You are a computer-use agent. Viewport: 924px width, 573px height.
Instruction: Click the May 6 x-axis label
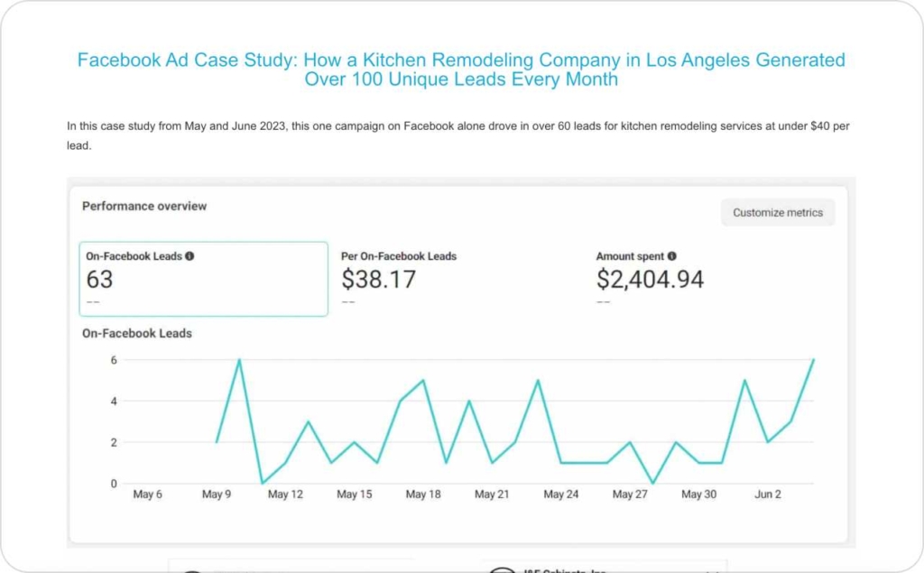click(x=148, y=494)
